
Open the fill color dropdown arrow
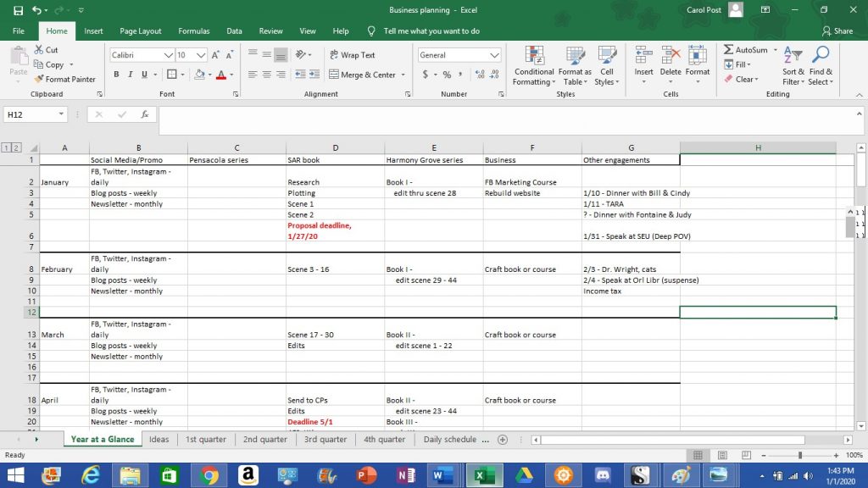[210, 75]
